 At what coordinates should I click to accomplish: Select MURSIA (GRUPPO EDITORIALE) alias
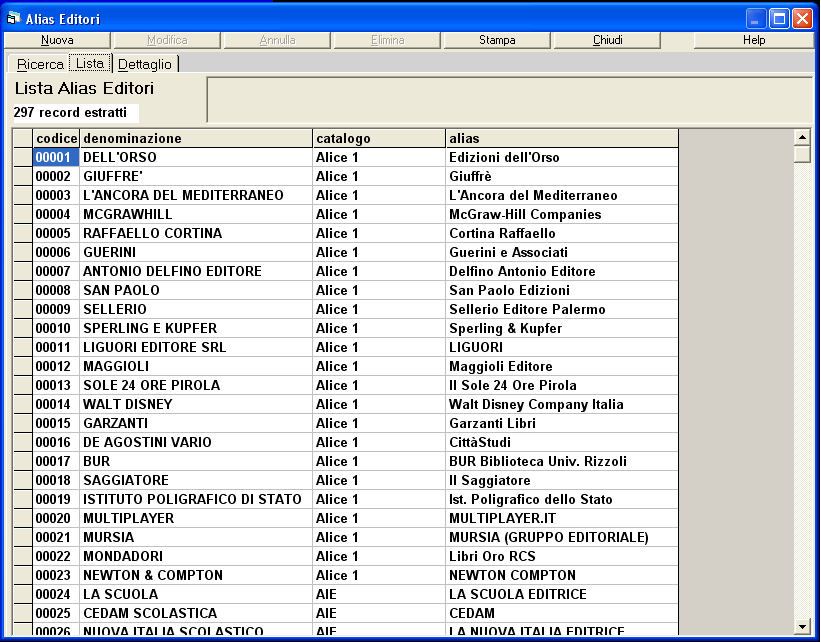(x=562, y=537)
